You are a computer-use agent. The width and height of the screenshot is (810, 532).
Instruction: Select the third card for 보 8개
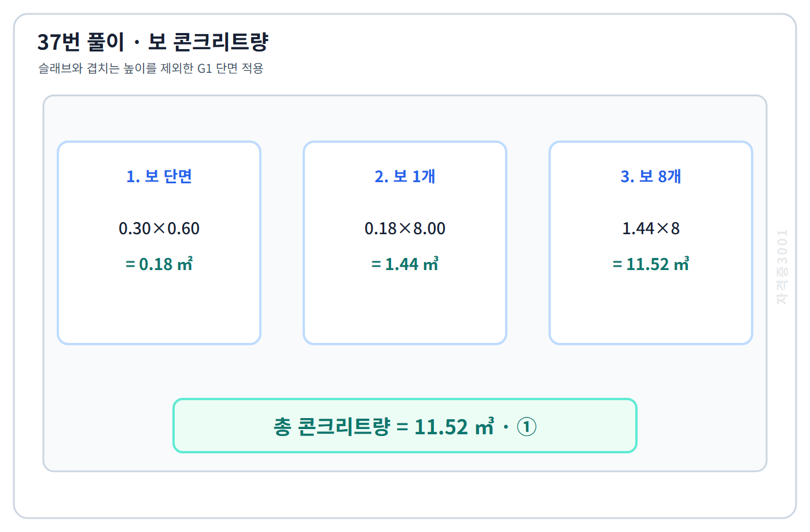coord(651,243)
